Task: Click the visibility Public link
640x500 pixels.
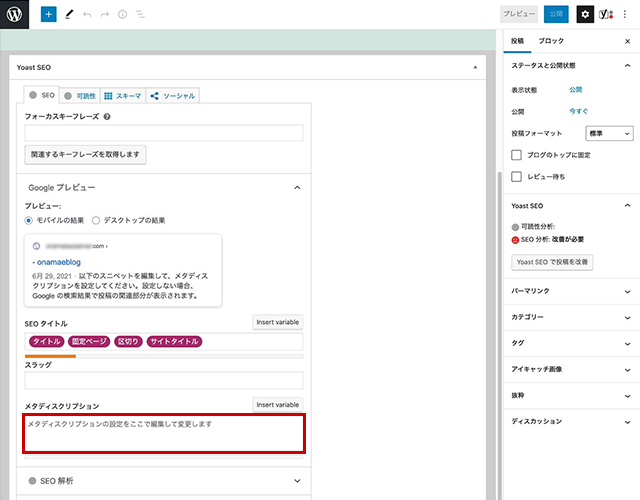Action: click(x=576, y=90)
